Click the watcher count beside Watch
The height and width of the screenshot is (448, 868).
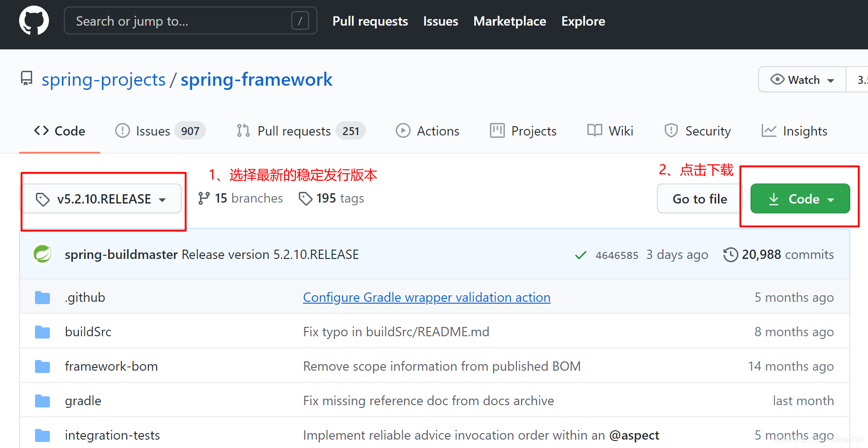pos(858,80)
